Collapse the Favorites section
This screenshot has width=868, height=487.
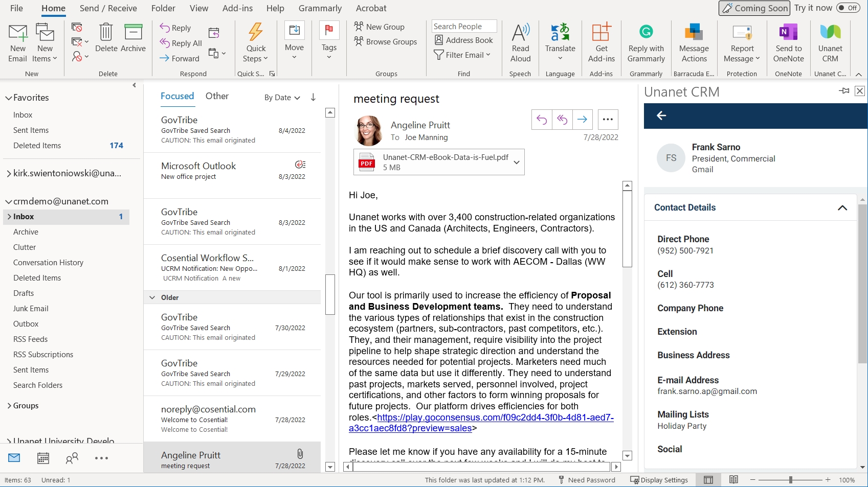pyautogui.click(x=8, y=98)
